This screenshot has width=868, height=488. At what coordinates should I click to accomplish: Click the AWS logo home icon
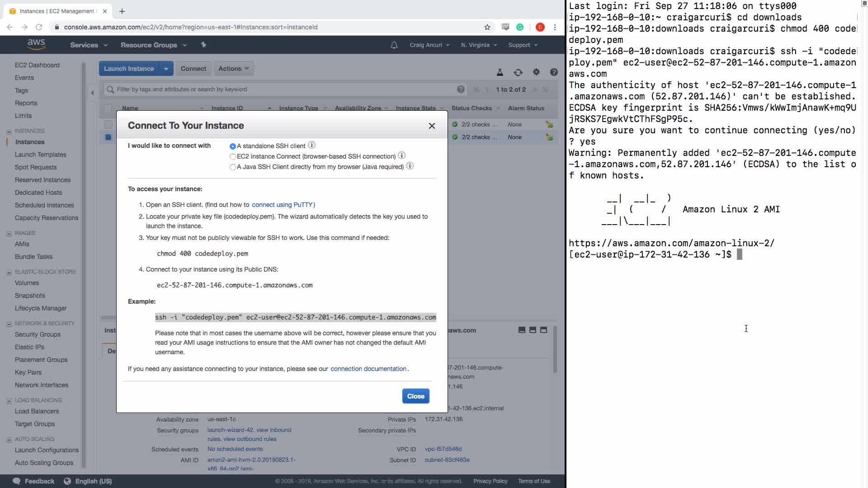[x=36, y=44]
